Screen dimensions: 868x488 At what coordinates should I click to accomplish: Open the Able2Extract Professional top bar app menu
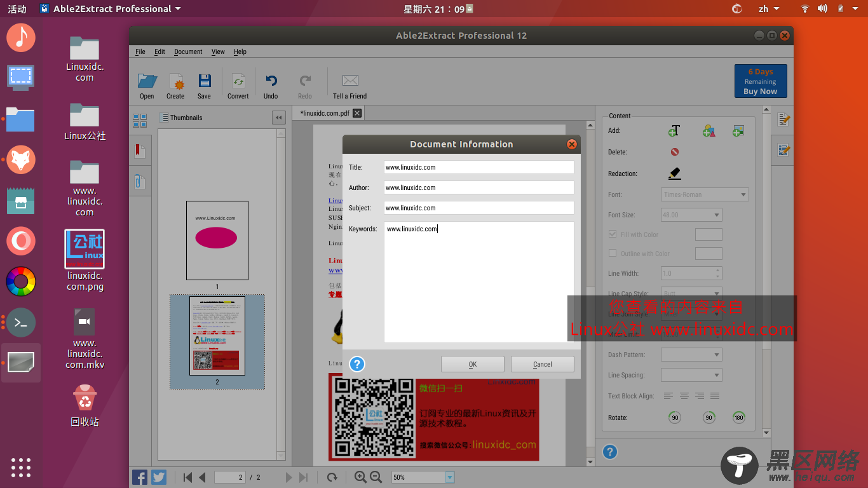(x=110, y=9)
